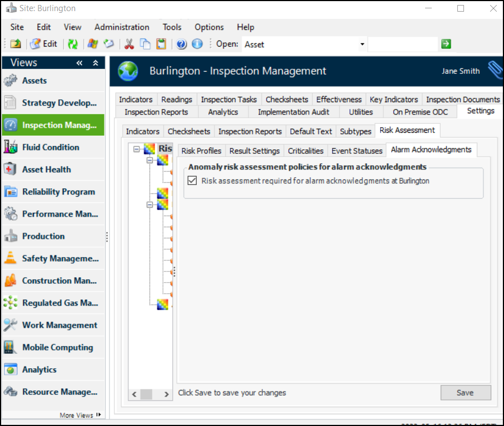Click the Save button

click(465, 393)
